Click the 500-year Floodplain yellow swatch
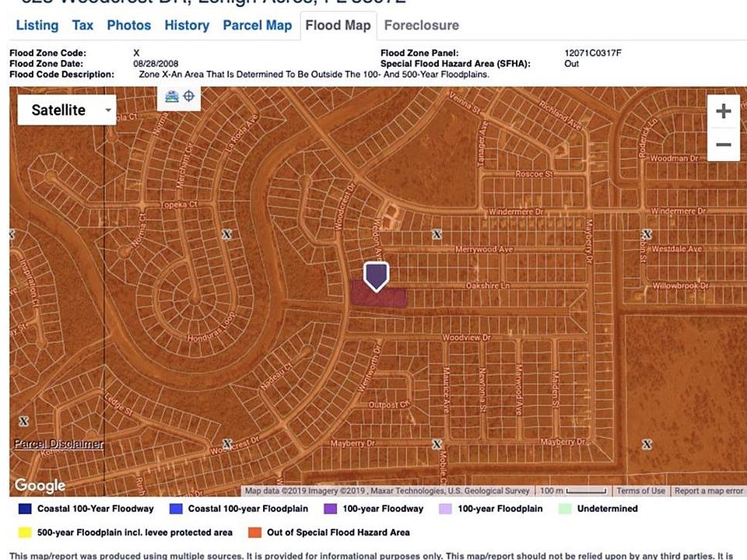 coord(25,532)
